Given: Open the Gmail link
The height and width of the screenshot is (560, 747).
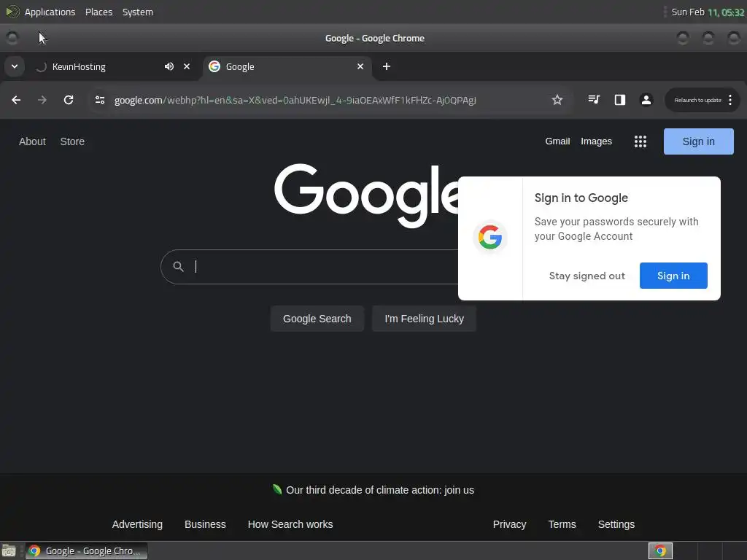Looking at the screenshot, I should coord(557,141).
